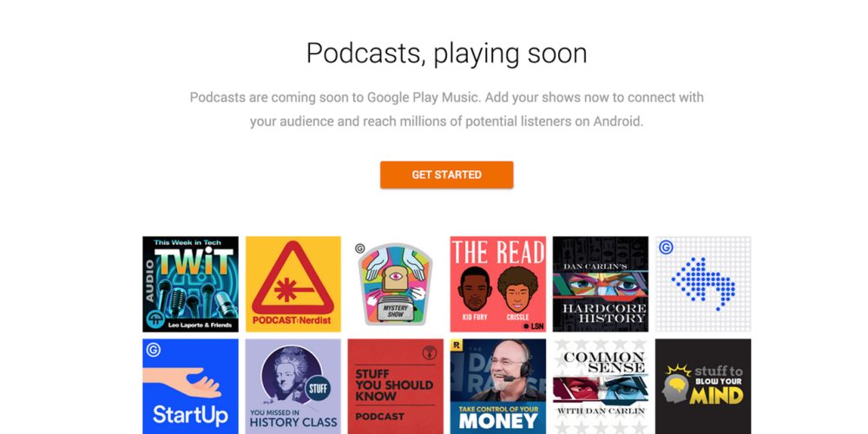Click the Stuff You Should Know cover
The height and width of the screenshot is (434, 868).
pyautogui.click(x=395, y=386)
